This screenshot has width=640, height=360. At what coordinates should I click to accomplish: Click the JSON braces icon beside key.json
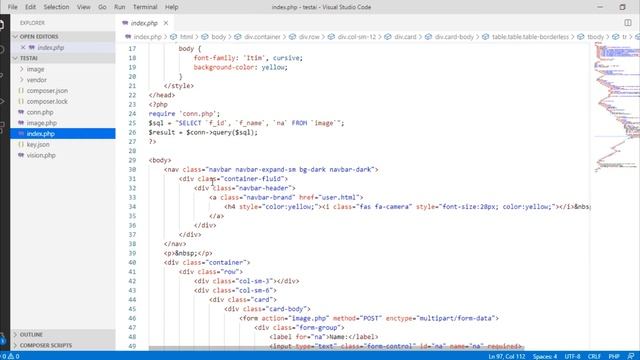click(x=21, y=144)
